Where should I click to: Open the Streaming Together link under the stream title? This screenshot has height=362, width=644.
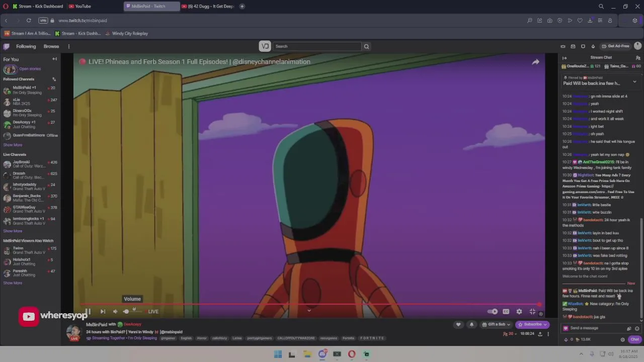pyautogui.click(x=121, y=338)
